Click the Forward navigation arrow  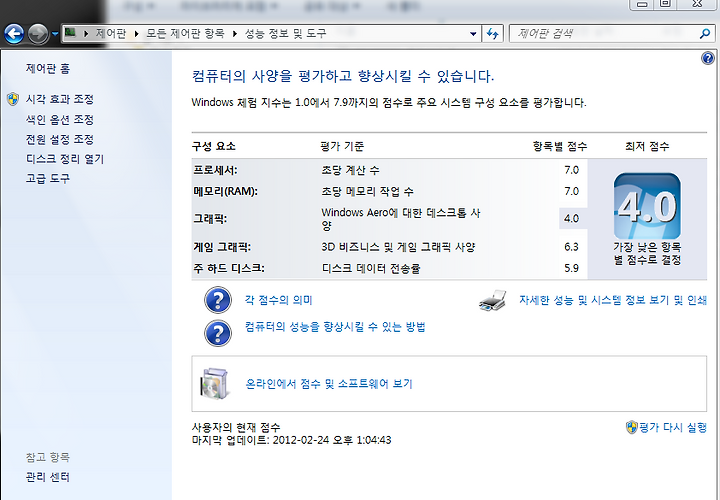point(38,34)
